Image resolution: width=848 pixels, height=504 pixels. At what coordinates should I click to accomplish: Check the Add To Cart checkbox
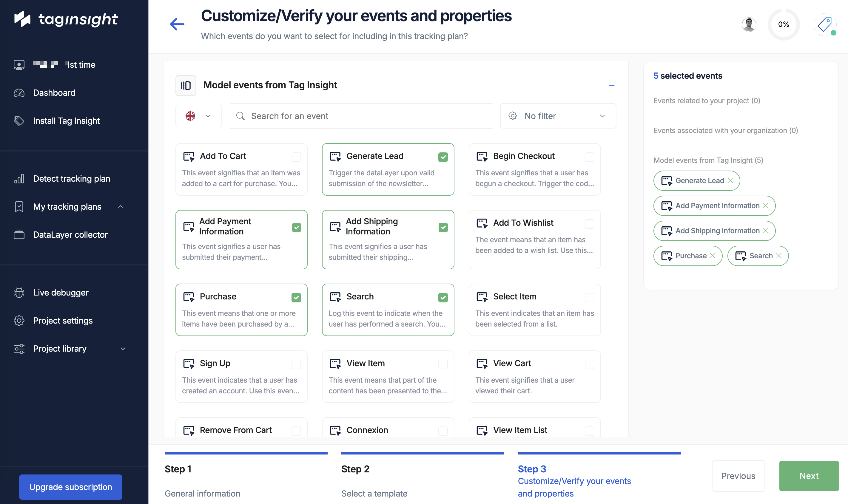tap(296, 157)
